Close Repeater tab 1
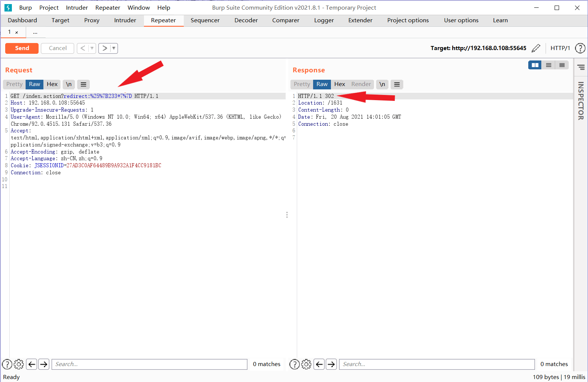Image resolution: width=588 pixels, height=382 pixels. click(17, 33)
